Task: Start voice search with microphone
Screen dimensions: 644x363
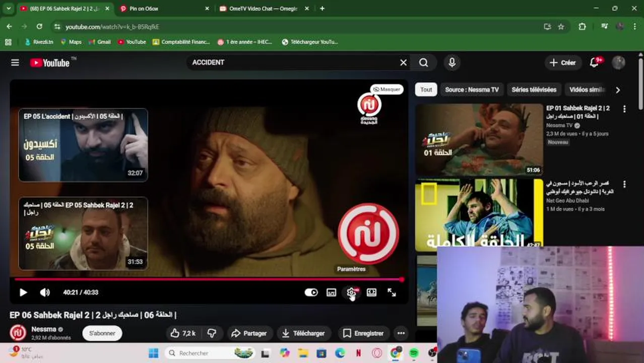Action: coord(452,63)
